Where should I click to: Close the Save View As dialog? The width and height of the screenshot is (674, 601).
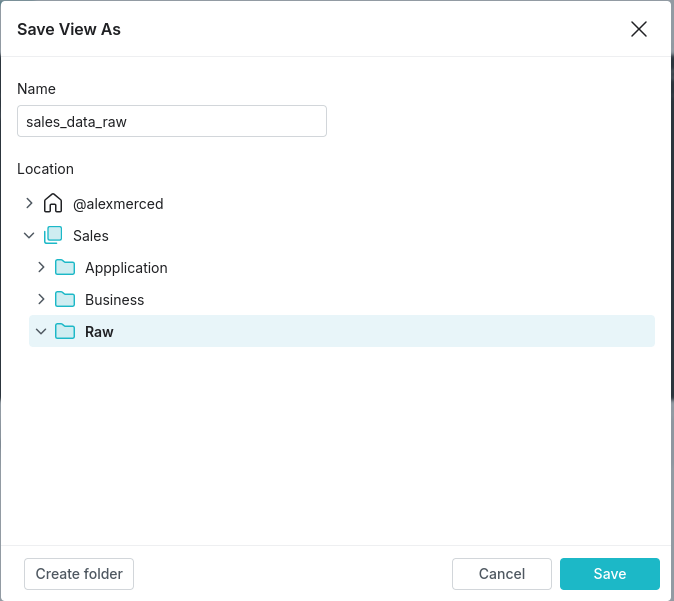[x=639, y=29]
